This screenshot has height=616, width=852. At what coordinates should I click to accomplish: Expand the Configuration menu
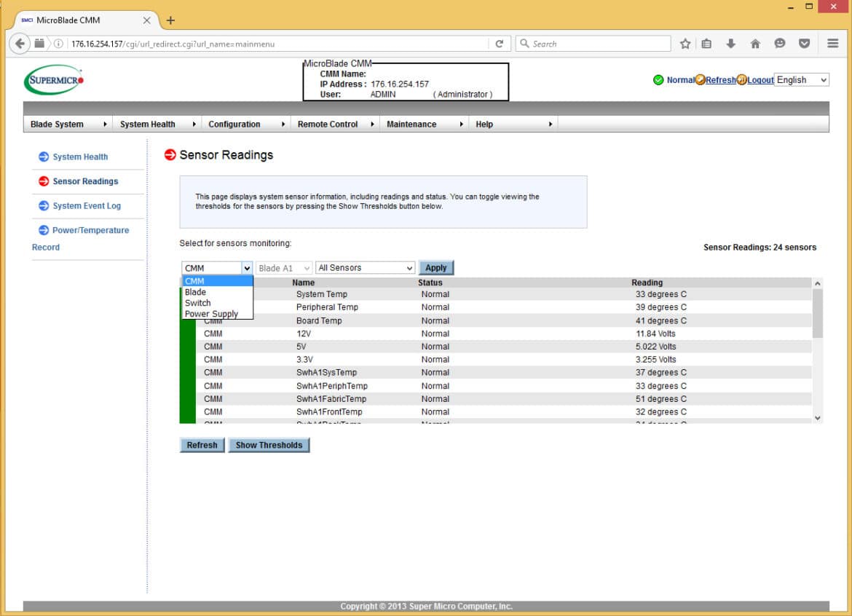coord(246,125)
